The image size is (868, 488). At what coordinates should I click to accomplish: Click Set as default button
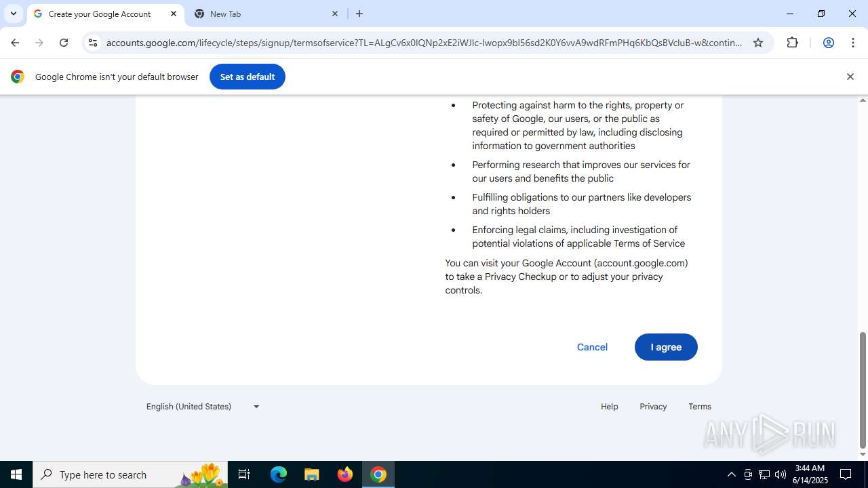(248, 77)
